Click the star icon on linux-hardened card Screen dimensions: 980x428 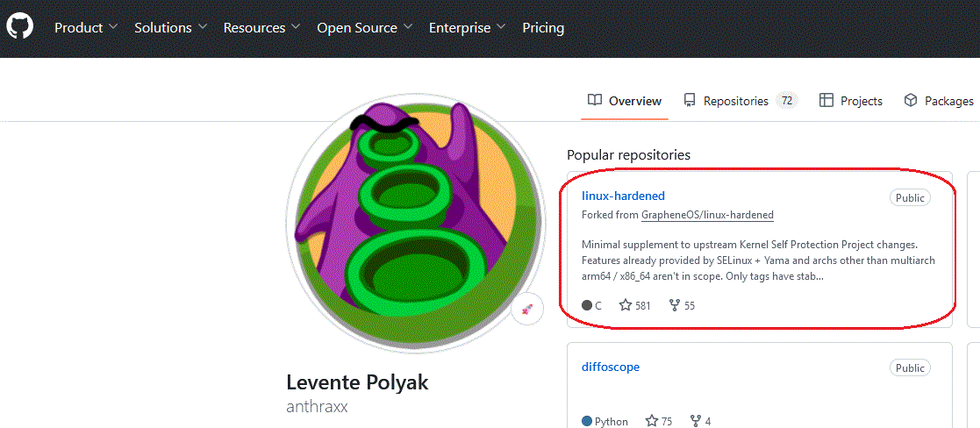coord(625,305)
